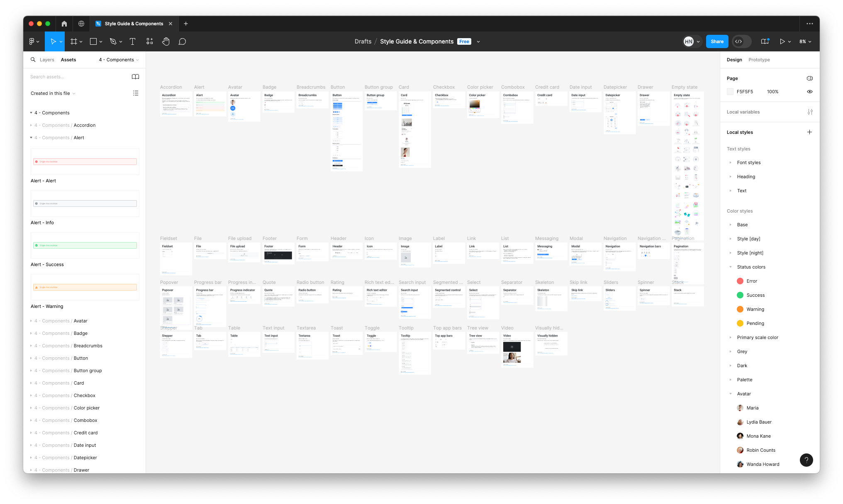Switch to the Prototype tab
Image resolution: width=843 pixels, height=504 pixels.
(x=759, y=60)
